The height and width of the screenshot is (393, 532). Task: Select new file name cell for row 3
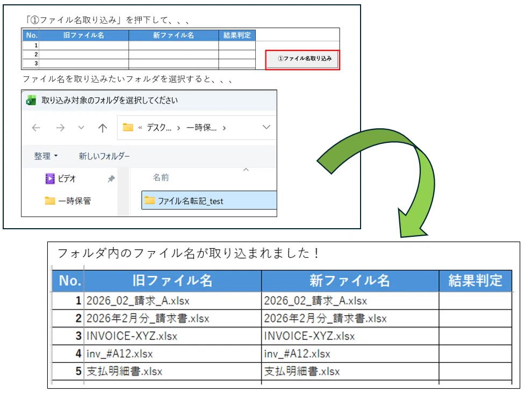click(x=350, y=336)
